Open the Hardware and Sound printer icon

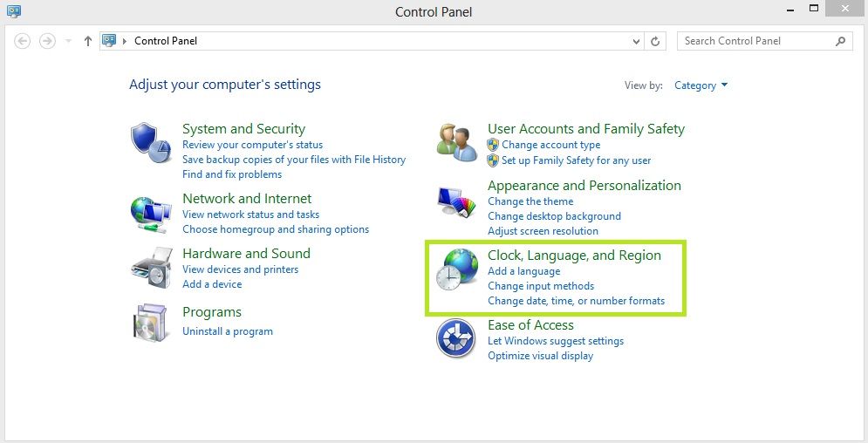coord(152,269)
